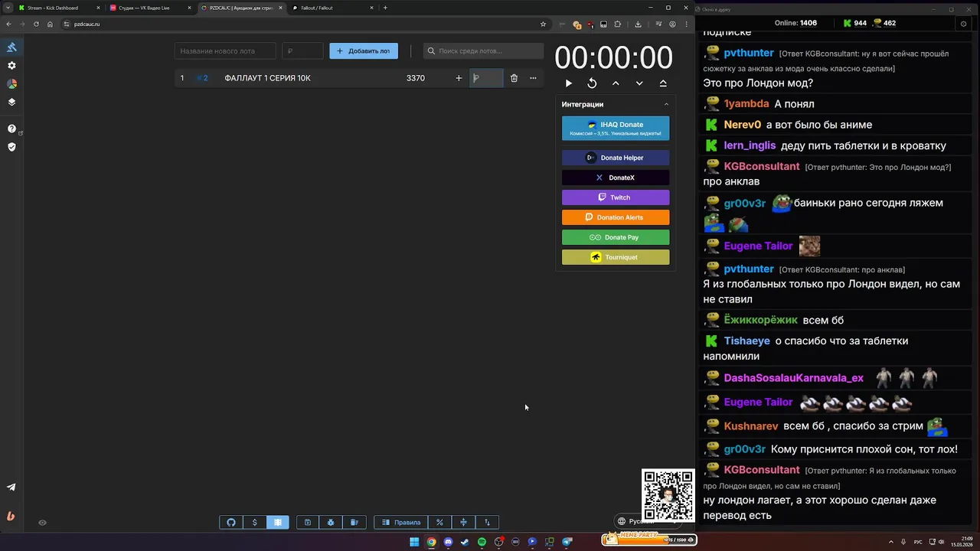Select the PZDCAUC auction browser tab
This screenshot has width=980, height=551.
[241, 8]
